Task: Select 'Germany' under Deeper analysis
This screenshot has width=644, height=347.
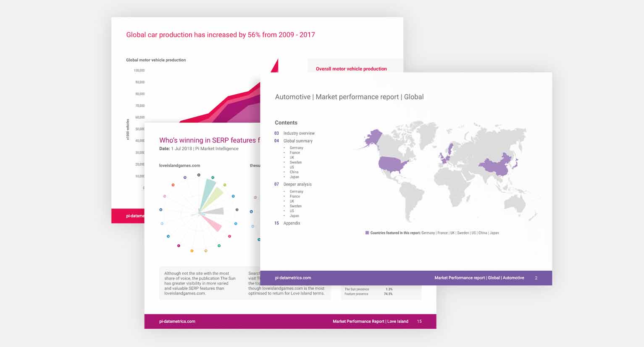Action: 296,191
